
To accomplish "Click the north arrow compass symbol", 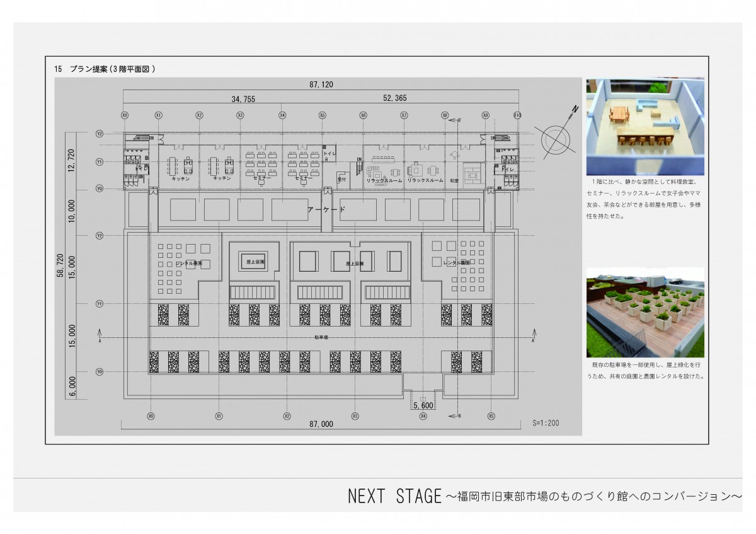I will pos(553,137).
